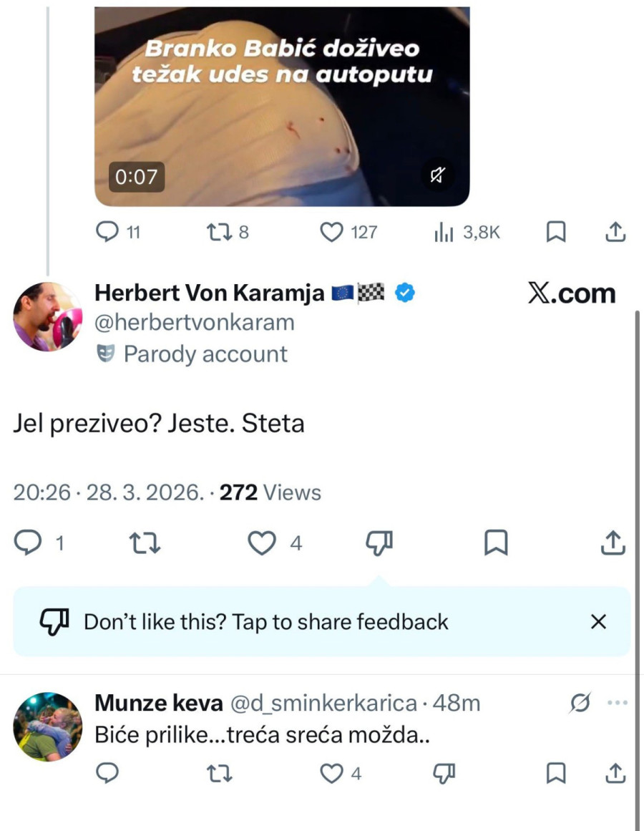644x831 pixels.
Task: Open the @herbertvonkaram handle link
Action: click(x=194, y=323)
